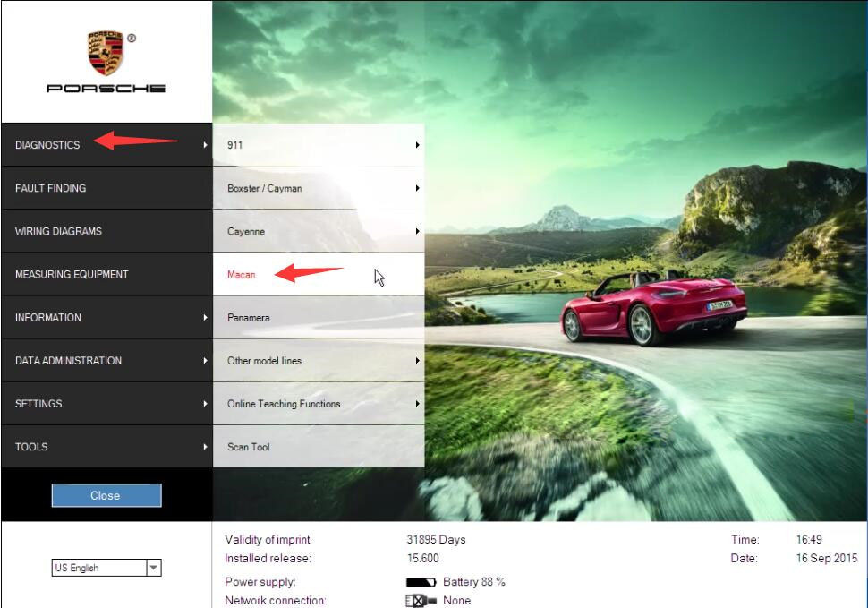Click the "Installed release:" label
This screenshot has width=868, height=608.
[x=268, y=558]
